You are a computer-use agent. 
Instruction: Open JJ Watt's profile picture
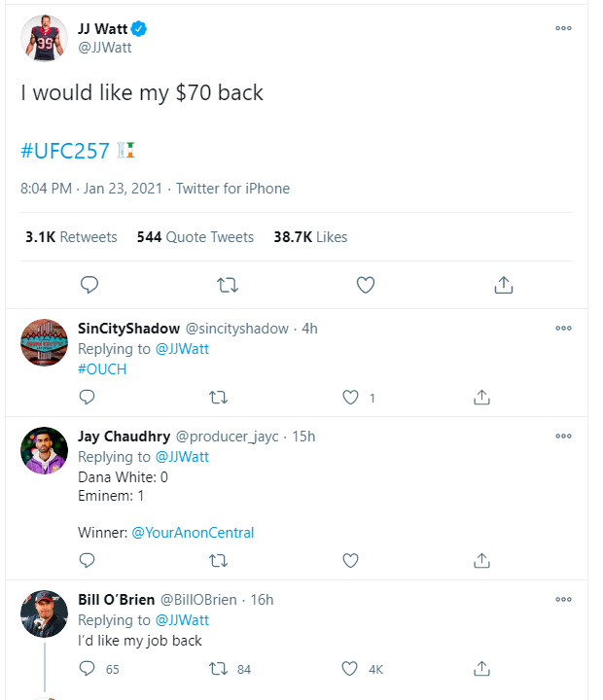click(44, 38)
